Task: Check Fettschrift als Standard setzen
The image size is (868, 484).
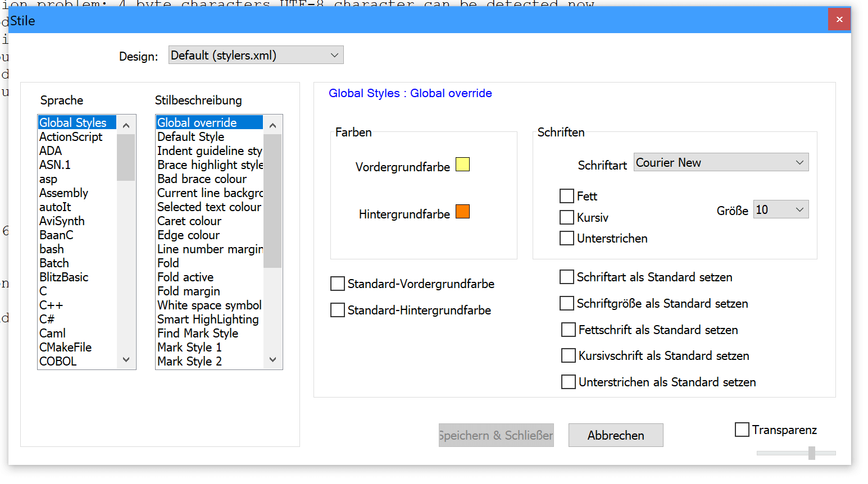Action: (568, 330)
